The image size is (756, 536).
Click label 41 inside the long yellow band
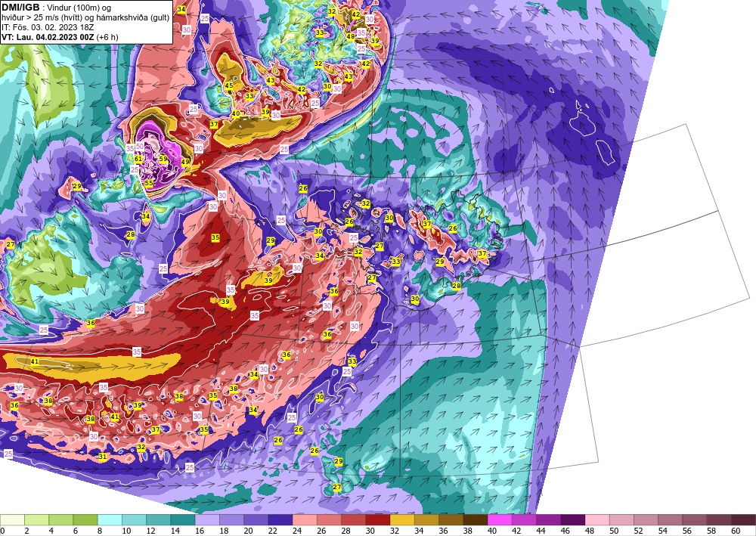(x=34, y=361)
